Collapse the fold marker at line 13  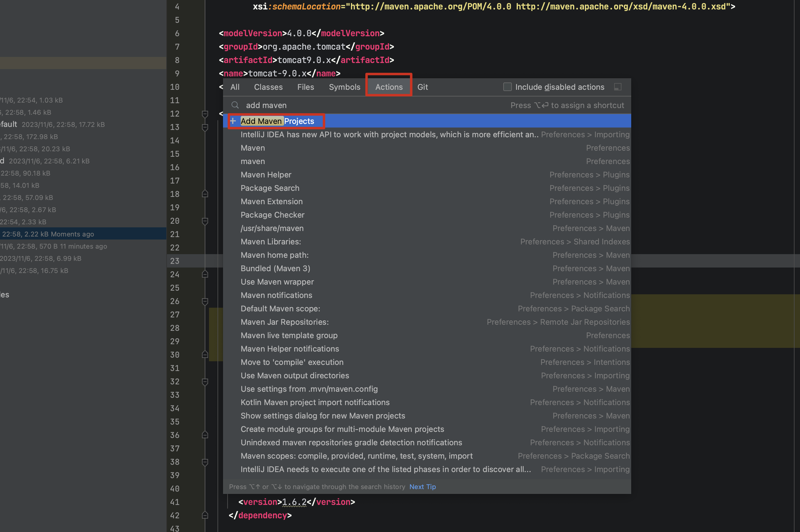click(x=205, y=128)
